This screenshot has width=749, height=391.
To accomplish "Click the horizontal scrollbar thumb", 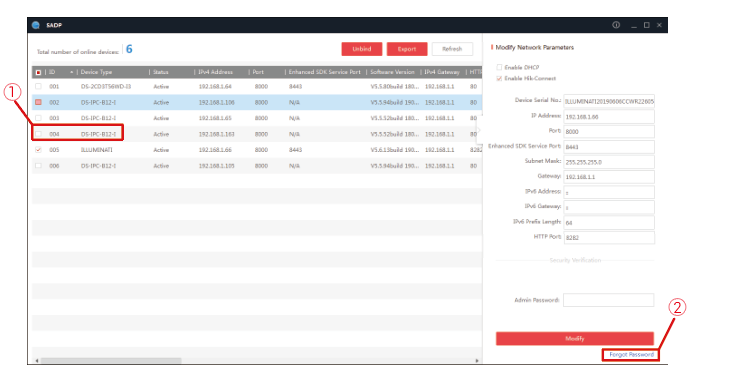I will pos(111,361).
